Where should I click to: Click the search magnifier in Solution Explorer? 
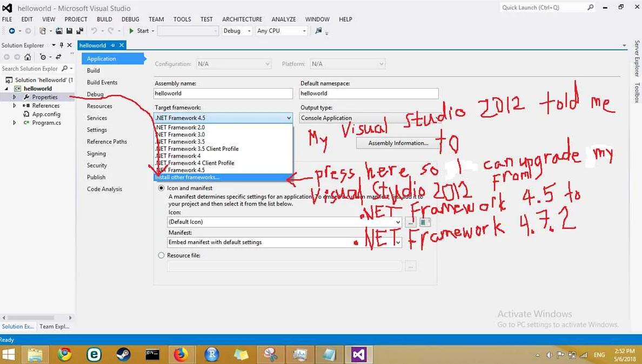tap(65, 68)
